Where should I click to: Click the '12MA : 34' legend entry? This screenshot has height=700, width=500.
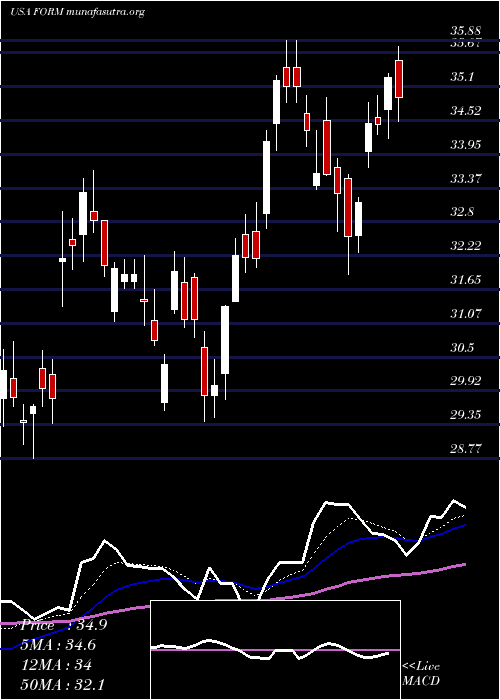point(56,665)
